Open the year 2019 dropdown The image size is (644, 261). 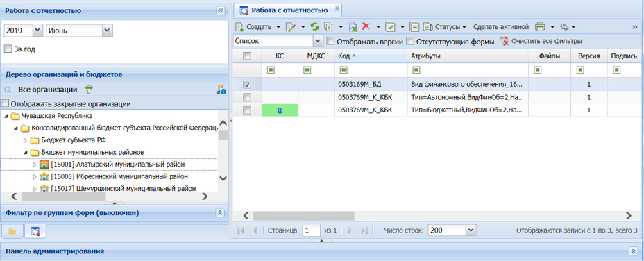(37, 31)
